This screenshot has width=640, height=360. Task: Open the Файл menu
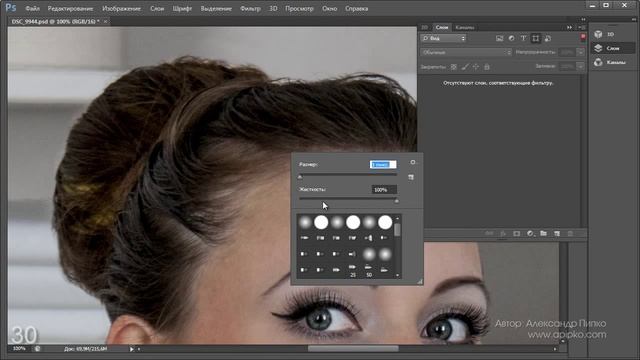33,9
